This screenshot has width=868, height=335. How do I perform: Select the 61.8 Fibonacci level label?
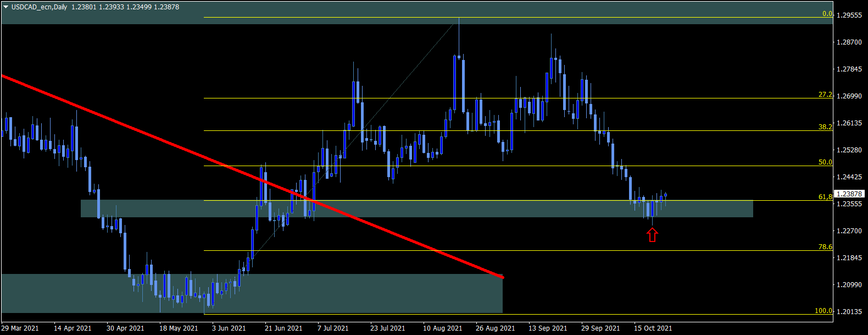pos(825,196)
